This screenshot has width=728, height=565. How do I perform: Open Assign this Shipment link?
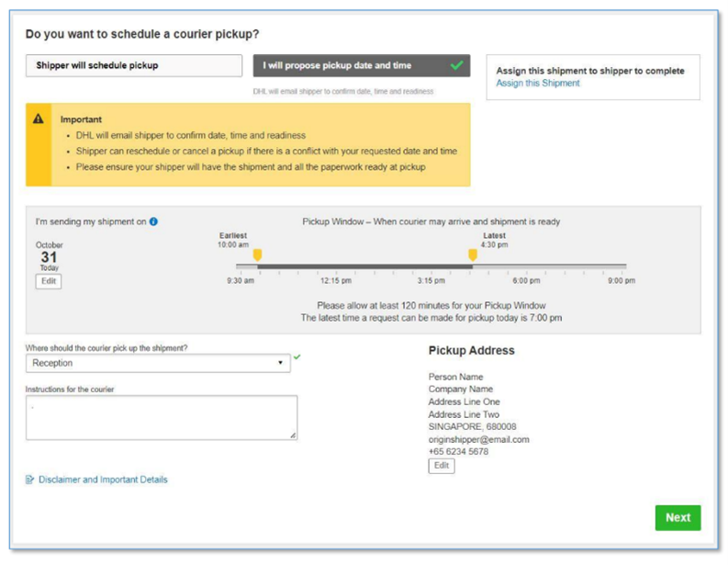click(538, 84)
